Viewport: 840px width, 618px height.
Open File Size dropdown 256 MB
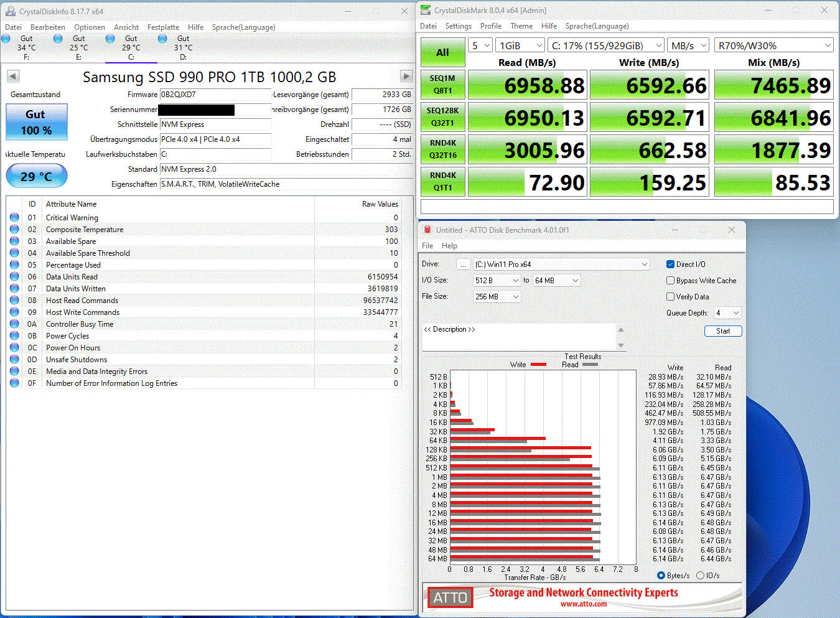[497, 297]
